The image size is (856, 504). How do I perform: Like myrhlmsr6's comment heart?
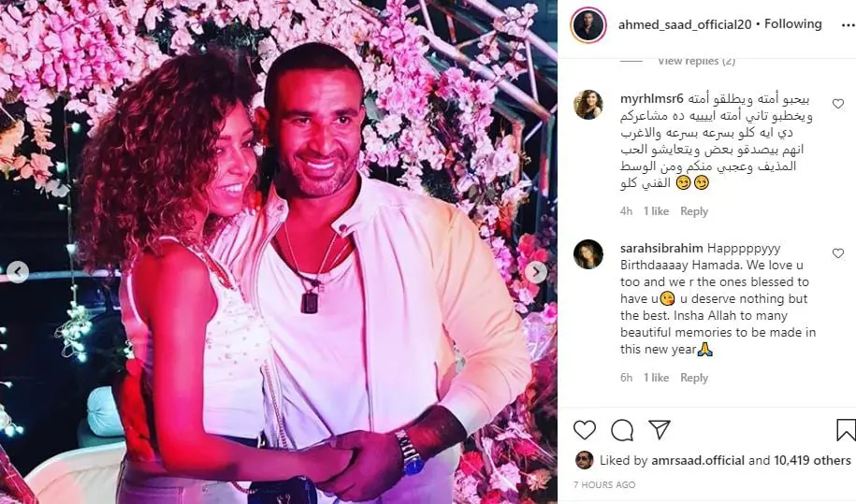[x=838, y=104]
